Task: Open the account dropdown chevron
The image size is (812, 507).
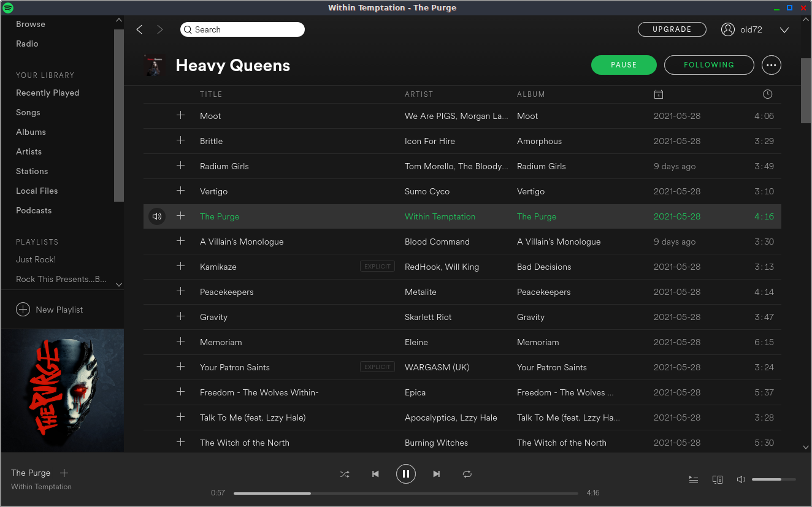Action: click(x=784, y=29)
